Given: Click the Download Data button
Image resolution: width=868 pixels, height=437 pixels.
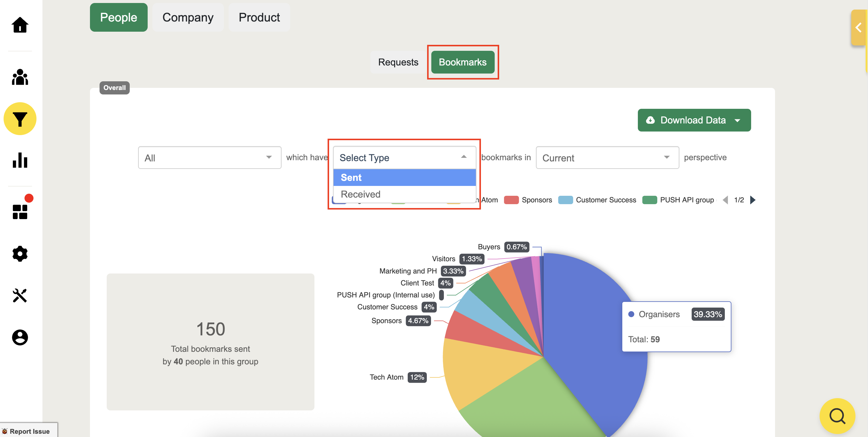Looking at the screenshot, I should 694,120.
